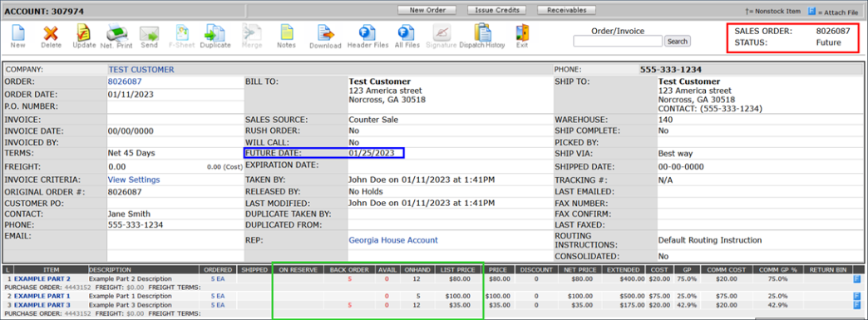Click the Default Routing Instruction value
Screen dimensions: 868x320
point(710,240)
